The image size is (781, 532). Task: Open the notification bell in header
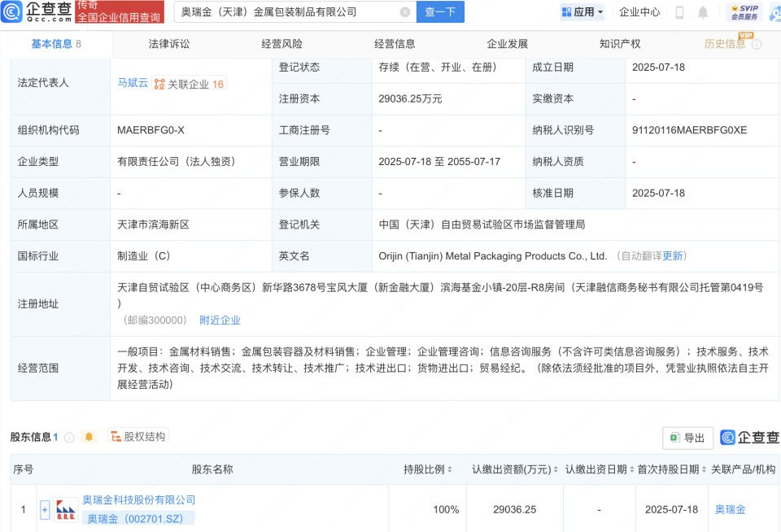[703, 12]
